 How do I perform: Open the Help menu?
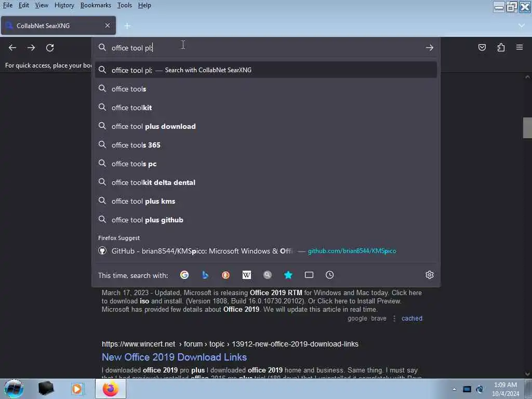coord(144,5)
